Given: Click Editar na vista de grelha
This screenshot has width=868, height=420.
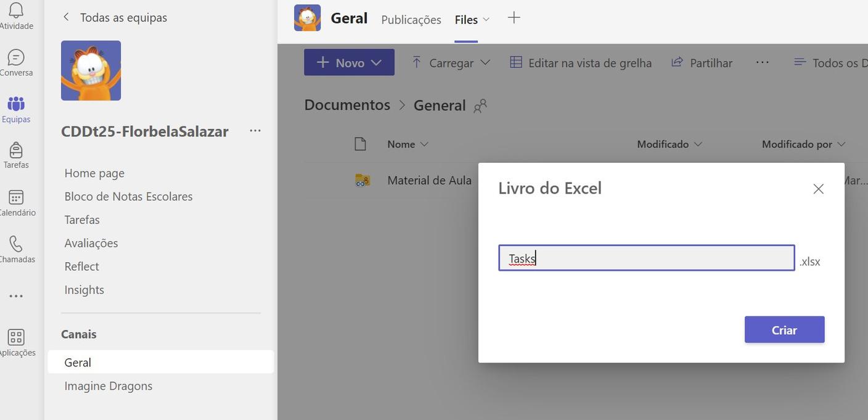Looking at the screenshot, I should pyautogui.click(x=581, y=62).
